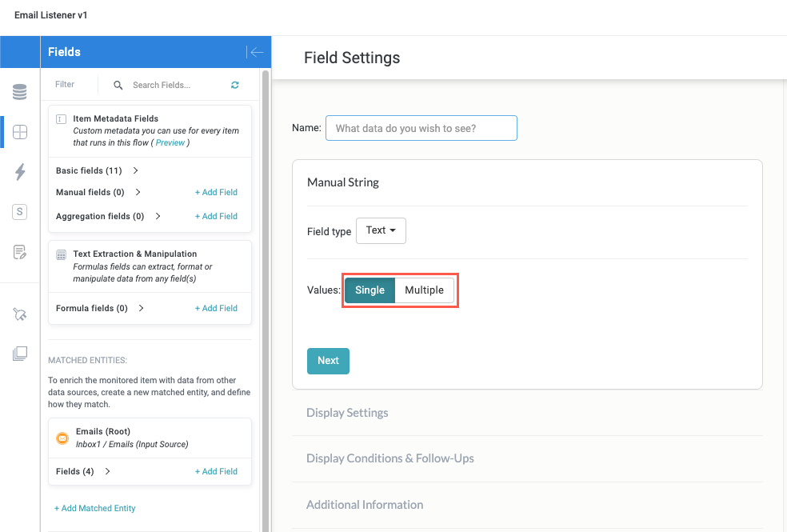The image size is (787, 532).
Task: Click the Search Fields box
Action: point(172,85)
